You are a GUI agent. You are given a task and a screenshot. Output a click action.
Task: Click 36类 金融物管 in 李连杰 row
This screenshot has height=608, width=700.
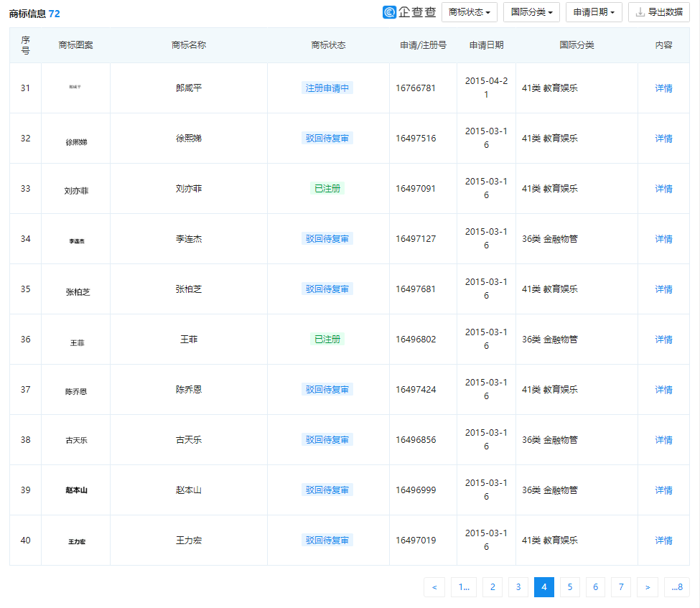[x=550, y=239]
